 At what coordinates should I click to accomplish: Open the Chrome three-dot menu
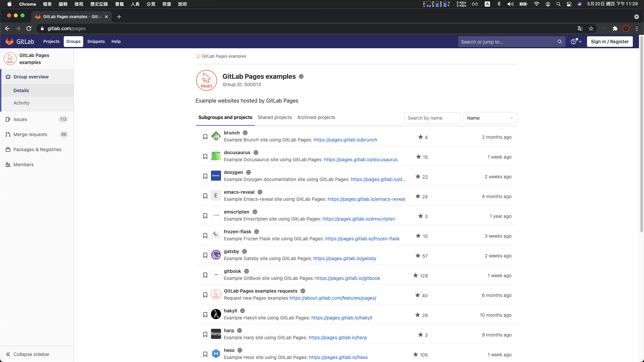coord(637,28)
